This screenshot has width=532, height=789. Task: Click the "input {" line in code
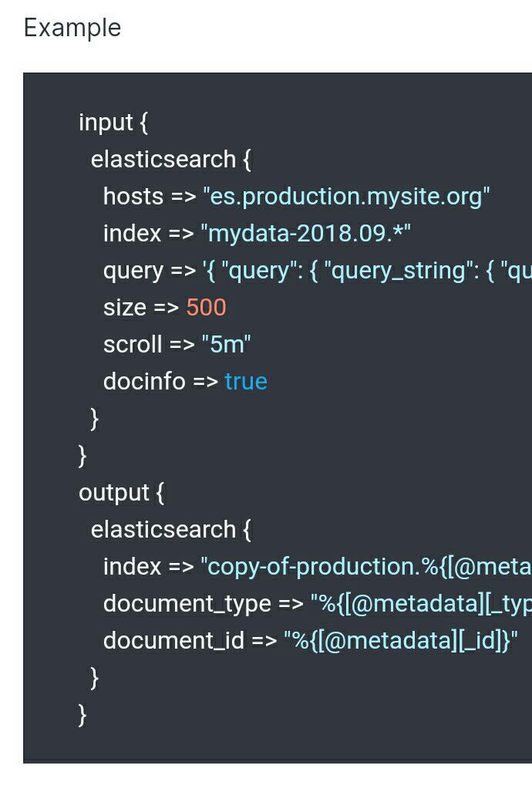click(x=113, y=123)
